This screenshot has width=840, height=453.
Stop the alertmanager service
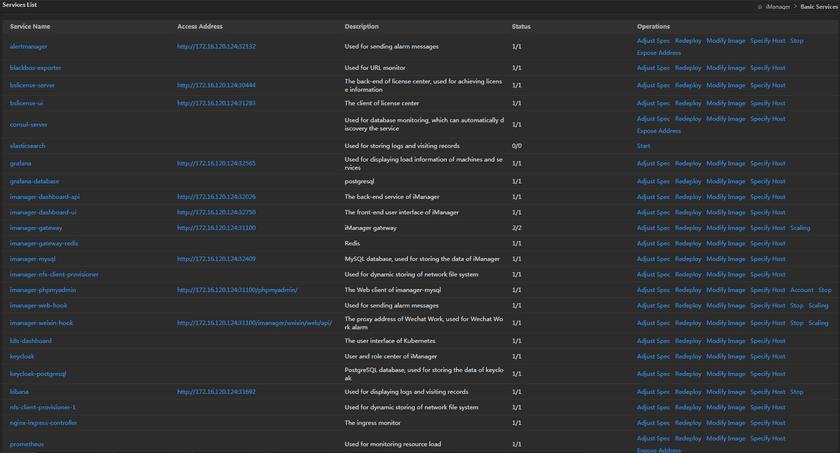797,41
